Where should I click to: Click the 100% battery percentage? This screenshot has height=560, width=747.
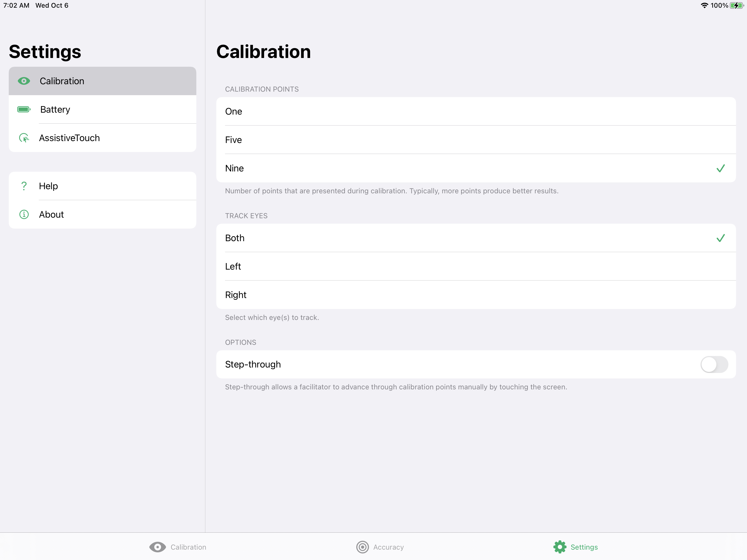pos(719,5)
